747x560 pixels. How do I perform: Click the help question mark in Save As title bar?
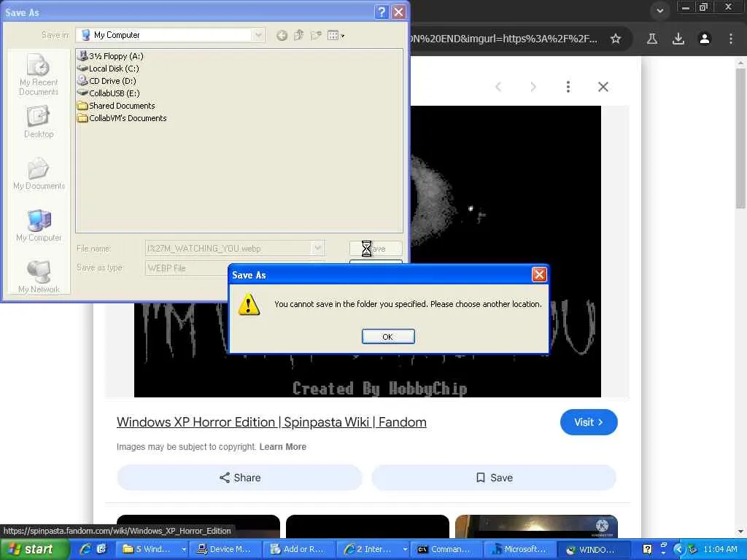(x=381, y=12)
